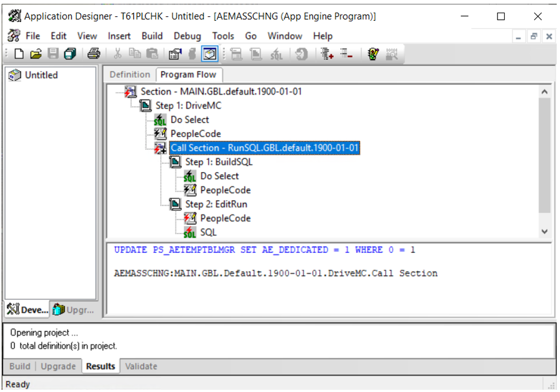Image resolution: width=560 pixels, height=392 pixels.
Task: Select the Untitled project node
Action: pos(41,75)
